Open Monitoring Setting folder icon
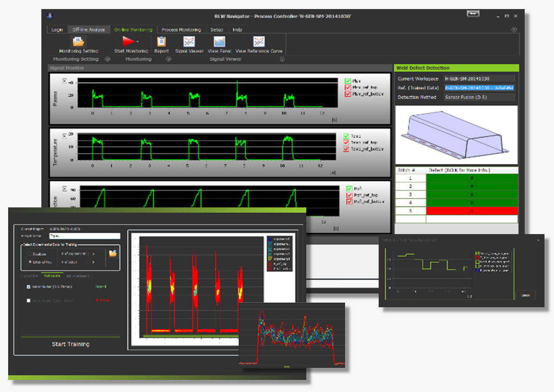 click(78, 42)
